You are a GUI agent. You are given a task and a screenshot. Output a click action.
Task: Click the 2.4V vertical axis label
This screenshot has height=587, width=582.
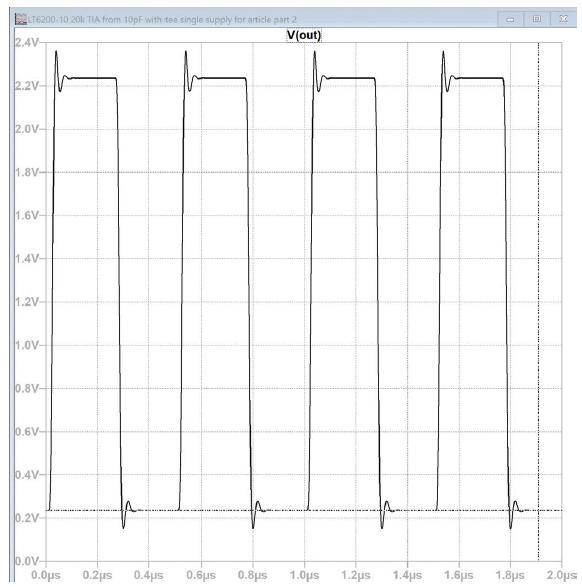coord(27,43)
